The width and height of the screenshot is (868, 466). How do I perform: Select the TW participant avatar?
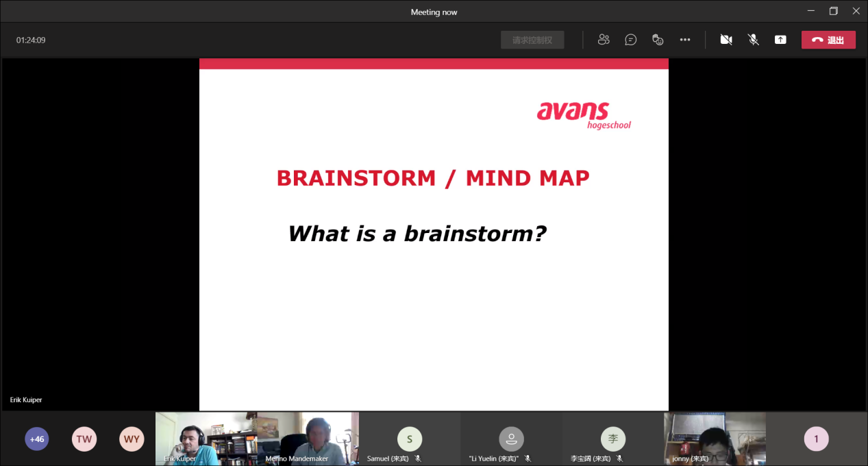[x=84, y=439]
